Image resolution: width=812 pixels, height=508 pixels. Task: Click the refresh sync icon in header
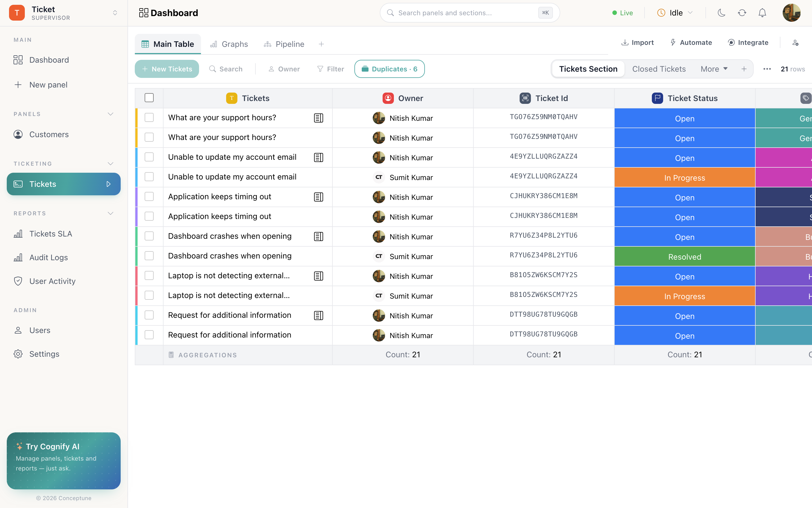tap(742, 13)
